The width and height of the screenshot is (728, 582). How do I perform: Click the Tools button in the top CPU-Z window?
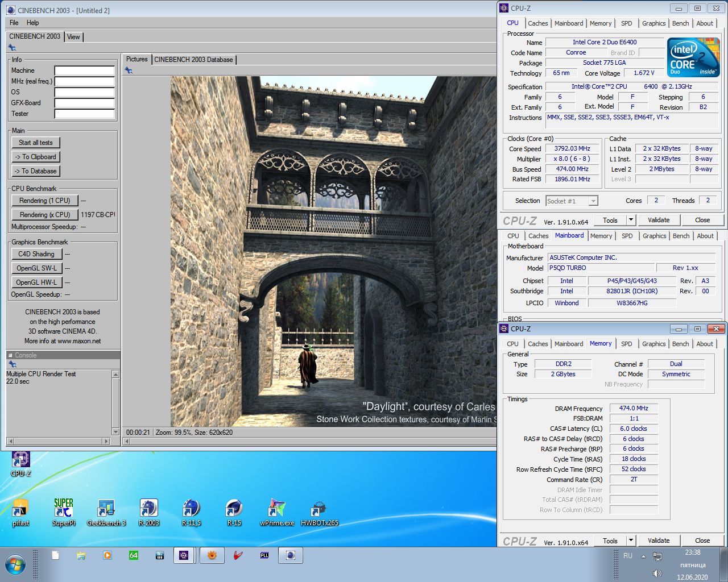(x=610, y=220)
